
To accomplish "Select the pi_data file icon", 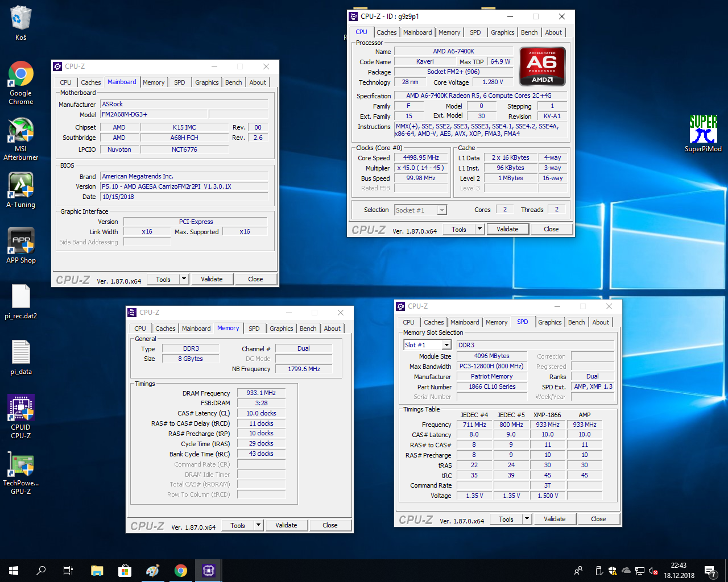I will tap(20, 357).
